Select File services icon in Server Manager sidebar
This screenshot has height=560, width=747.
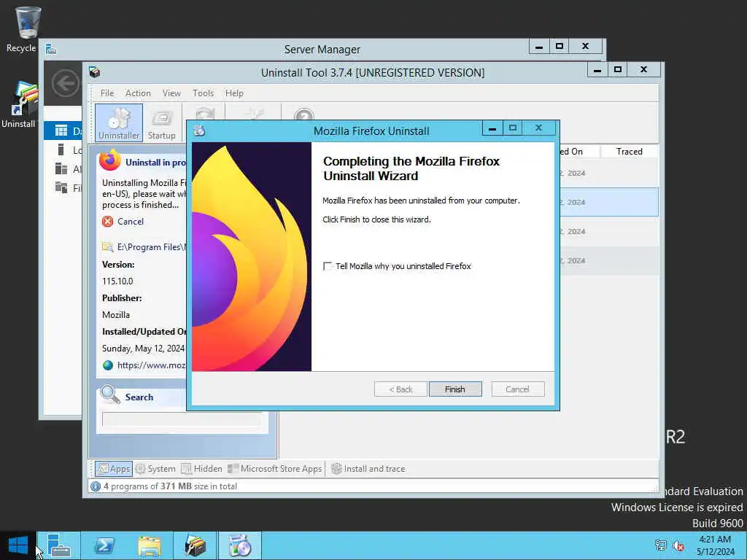coord(61,187)
